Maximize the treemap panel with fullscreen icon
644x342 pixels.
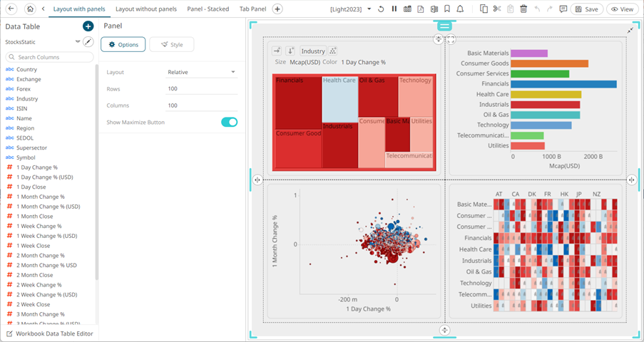click(x=451, y=41)
